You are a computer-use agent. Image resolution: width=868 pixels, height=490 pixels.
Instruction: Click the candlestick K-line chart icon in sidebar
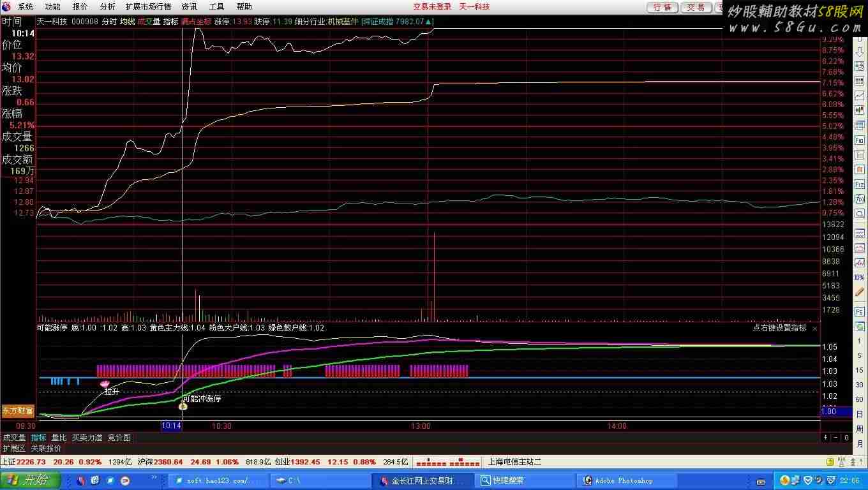(x=860, y=110)
